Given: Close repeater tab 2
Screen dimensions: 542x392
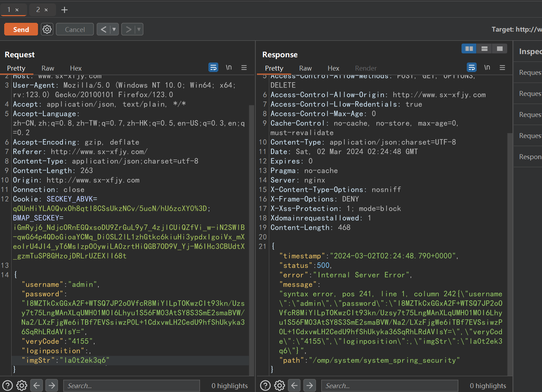Looking at the screenshot, I should pyautogui.click(x=46, y=10).
